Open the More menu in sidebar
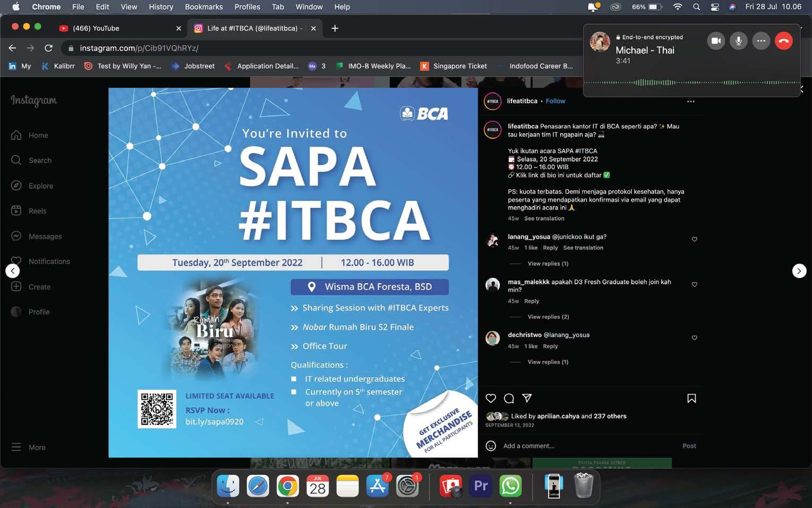 29,447
